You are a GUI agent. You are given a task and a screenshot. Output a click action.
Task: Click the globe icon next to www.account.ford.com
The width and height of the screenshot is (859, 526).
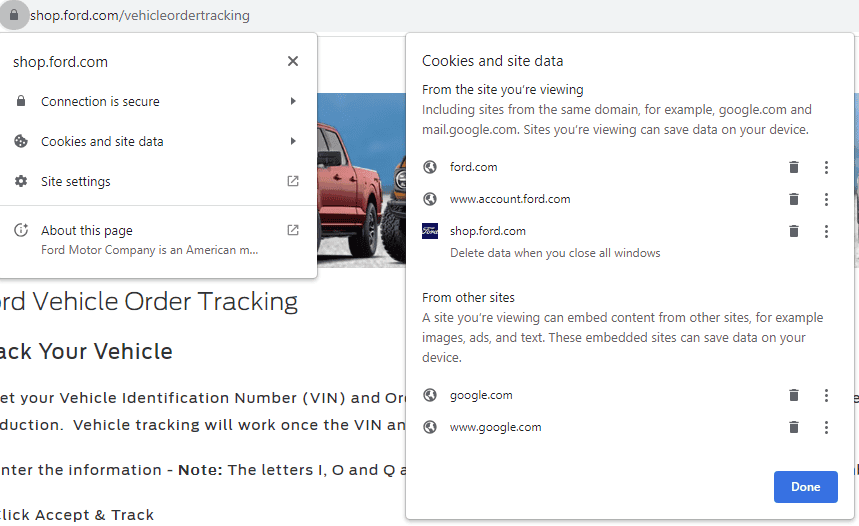(x=430, y=199)
